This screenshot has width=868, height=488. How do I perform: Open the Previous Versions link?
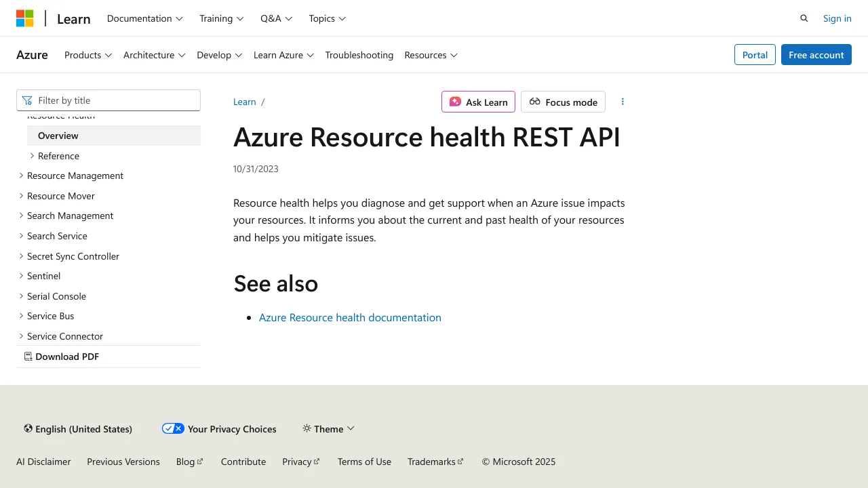[x=123, y=462]
